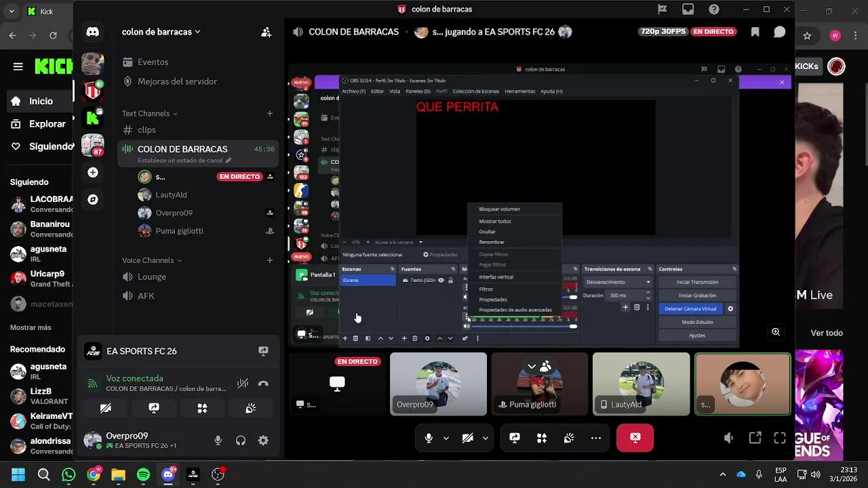This screenshot has width=868, height=488.
Task: Select LautyAld in voice channel member list
Action: tap(205, 195)
